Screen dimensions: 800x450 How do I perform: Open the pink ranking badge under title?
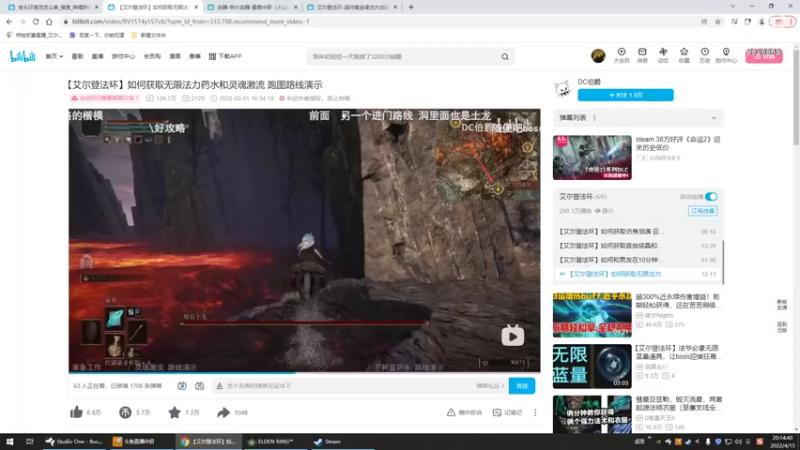105,98
